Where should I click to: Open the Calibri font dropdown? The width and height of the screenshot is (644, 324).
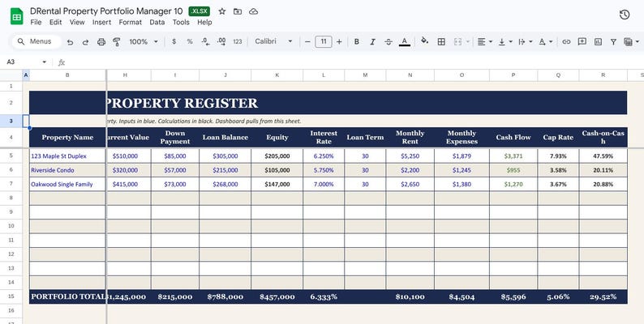click(x=273, y=41)
